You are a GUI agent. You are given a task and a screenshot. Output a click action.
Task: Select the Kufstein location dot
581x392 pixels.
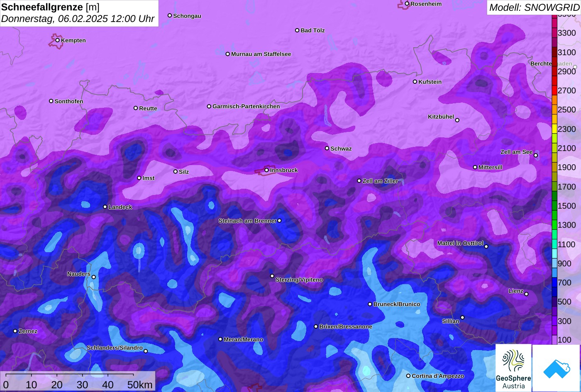(x=415, y=82)
